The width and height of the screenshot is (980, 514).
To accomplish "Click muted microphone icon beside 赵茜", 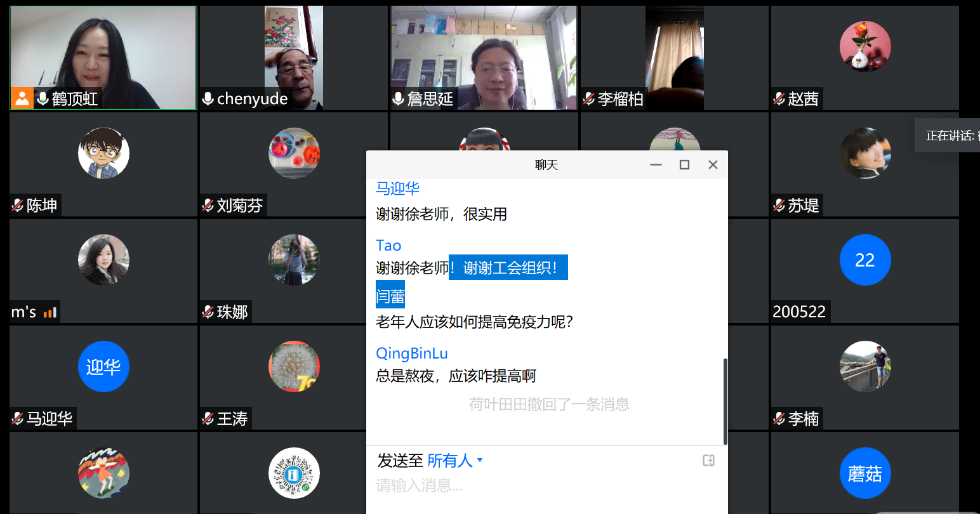I will point(779,98).
